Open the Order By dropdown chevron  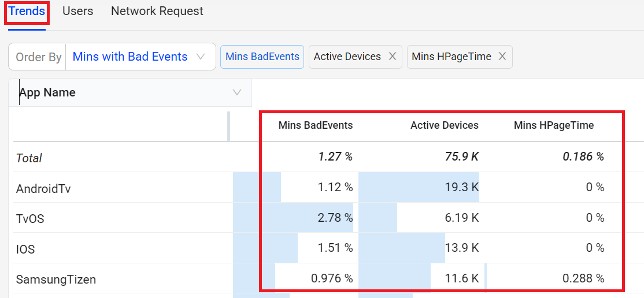coord(201,57)
